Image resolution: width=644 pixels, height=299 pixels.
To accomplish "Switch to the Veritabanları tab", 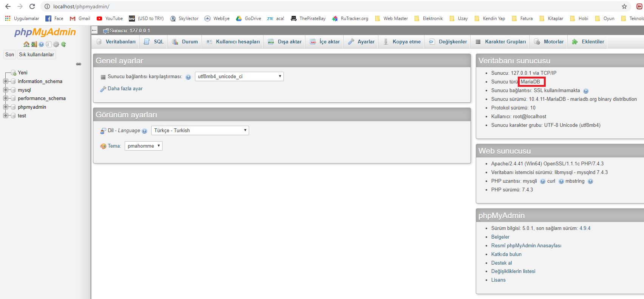I will point(116,42).
